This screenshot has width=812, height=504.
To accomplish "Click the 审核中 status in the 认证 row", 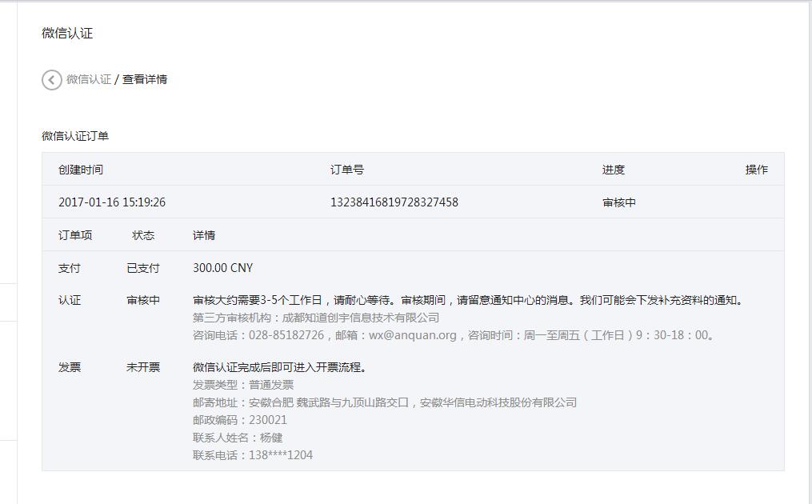I will click(143, 300).
